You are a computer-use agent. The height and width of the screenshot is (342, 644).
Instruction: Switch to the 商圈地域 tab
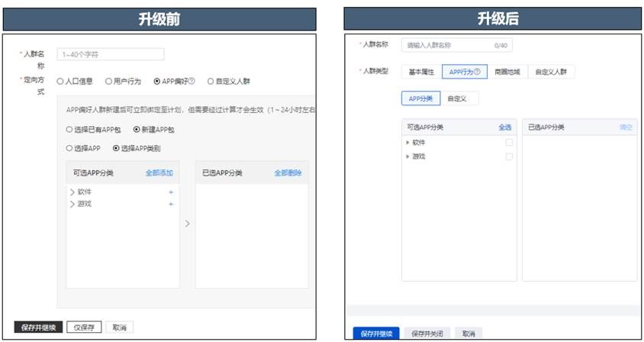coord(507,72)
